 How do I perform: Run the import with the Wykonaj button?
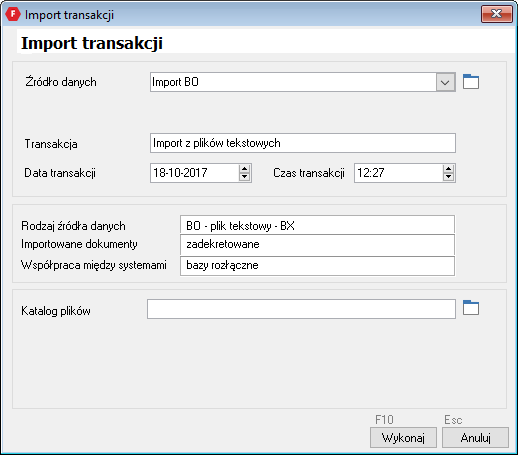point(403,438)
